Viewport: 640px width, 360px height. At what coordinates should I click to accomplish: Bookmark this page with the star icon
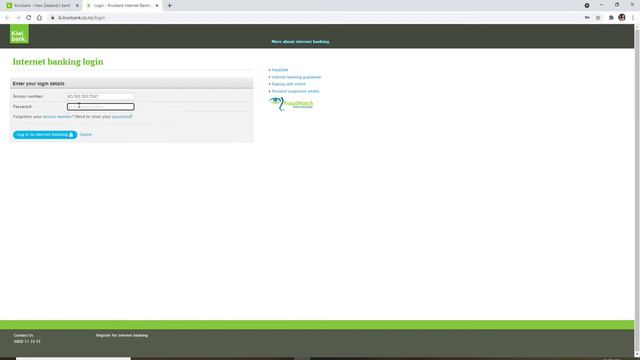[598, 18]
